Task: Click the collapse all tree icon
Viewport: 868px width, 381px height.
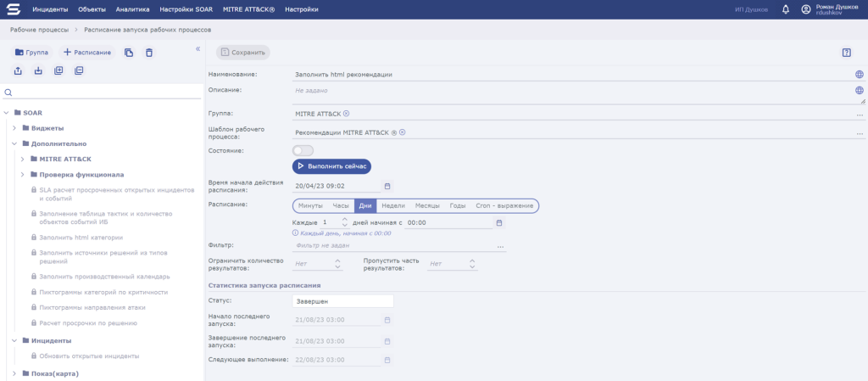Action: tap(79, 70)
